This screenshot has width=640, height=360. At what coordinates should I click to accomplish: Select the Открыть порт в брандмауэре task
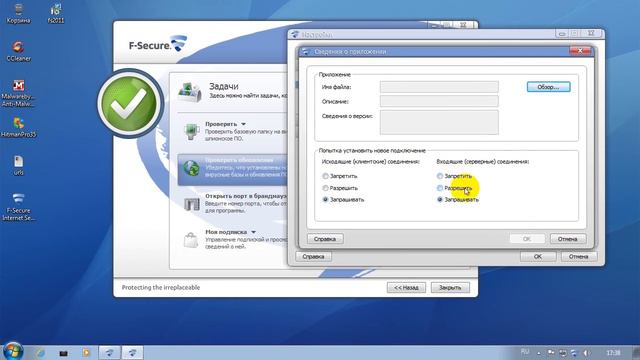[233, 204]
